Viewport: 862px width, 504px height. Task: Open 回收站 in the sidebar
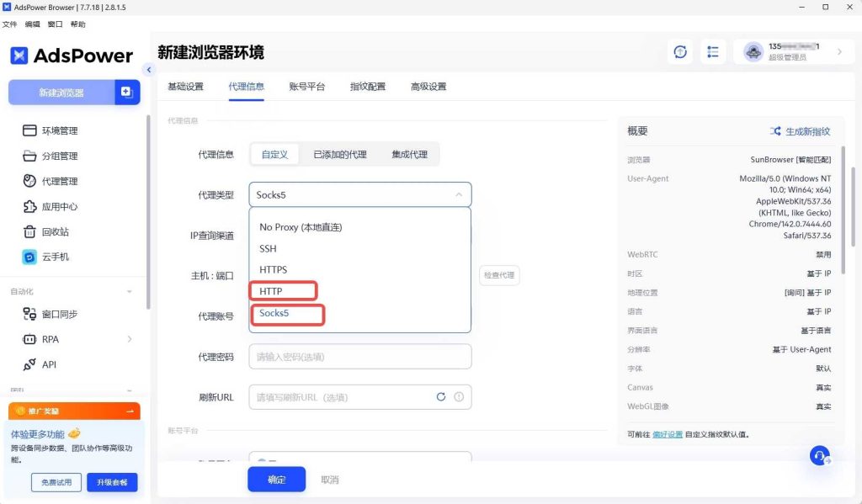[55, 231]
